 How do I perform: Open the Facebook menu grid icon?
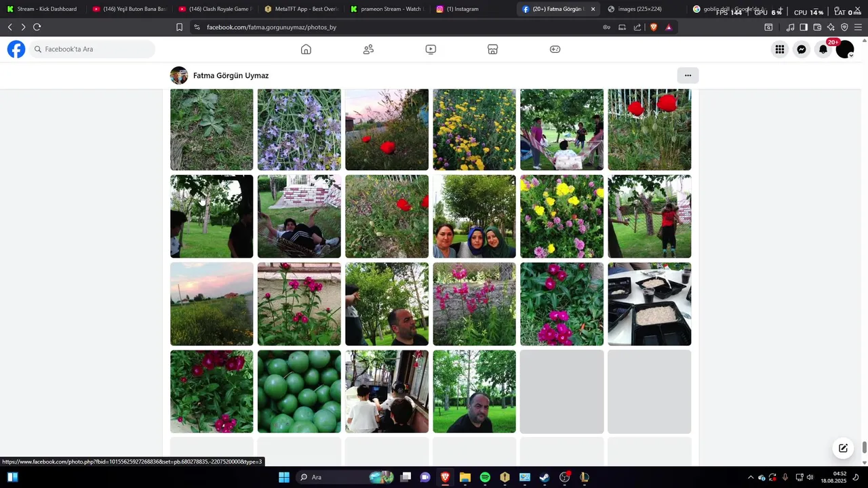[x=780, y=49]
